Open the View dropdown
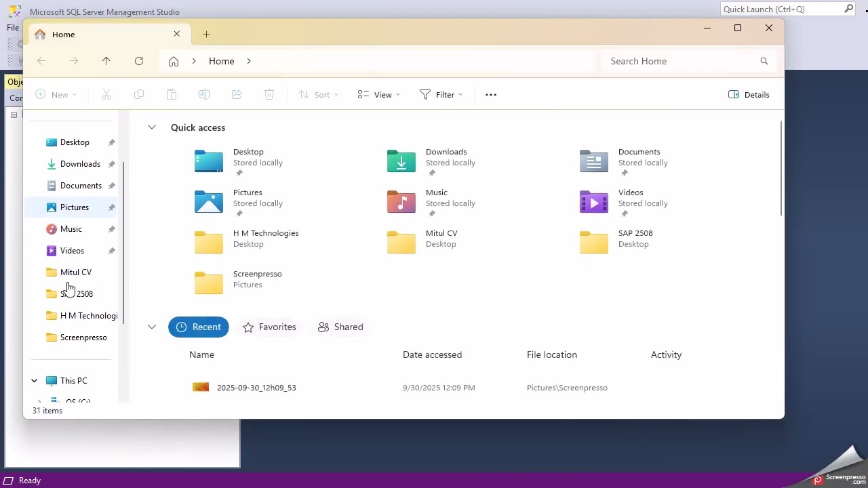The width and height of the screenshot is (868, 488). point(378,95)
